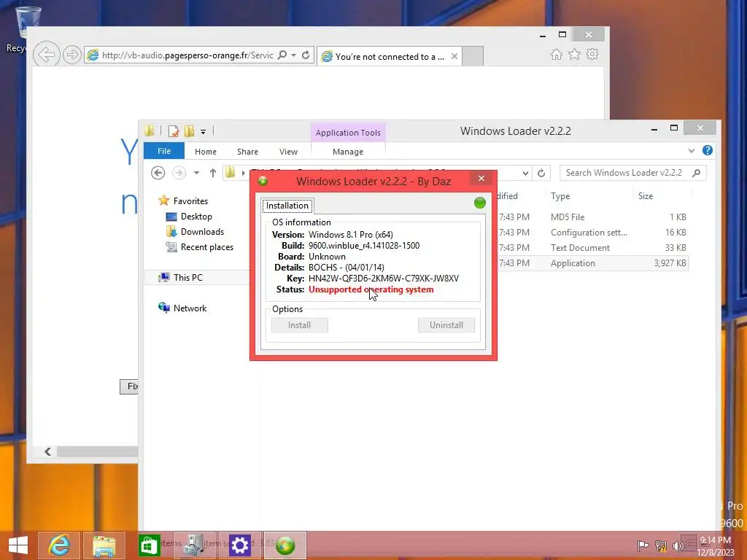
Task: Open the File tab in Explorer ribbon
Action: (164, 151)
